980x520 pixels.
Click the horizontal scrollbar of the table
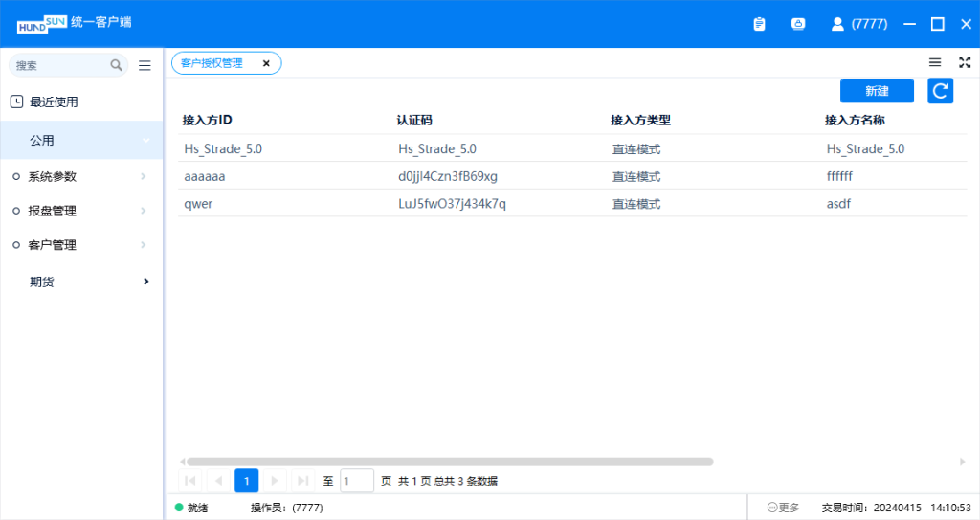[x=450, y=462]
